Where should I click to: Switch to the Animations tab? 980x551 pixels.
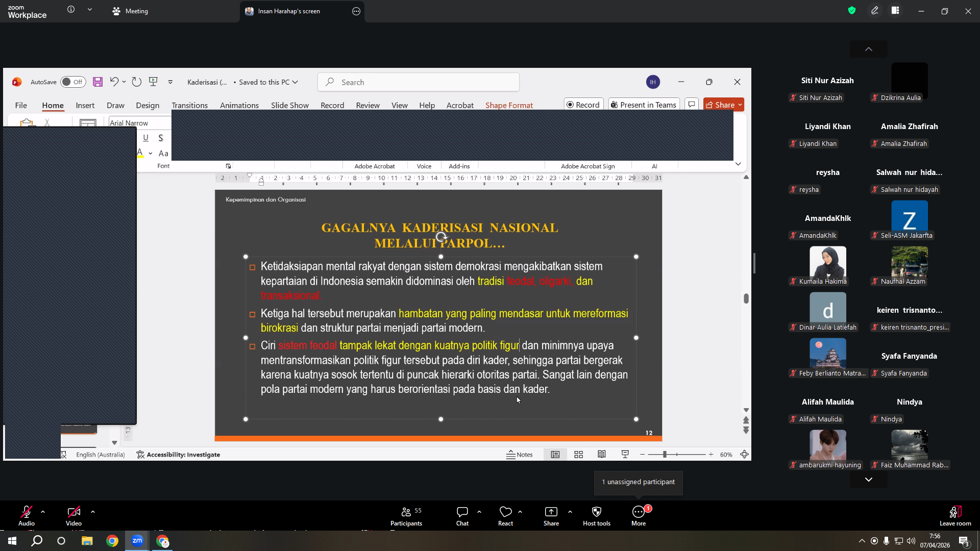pos(239,105)
